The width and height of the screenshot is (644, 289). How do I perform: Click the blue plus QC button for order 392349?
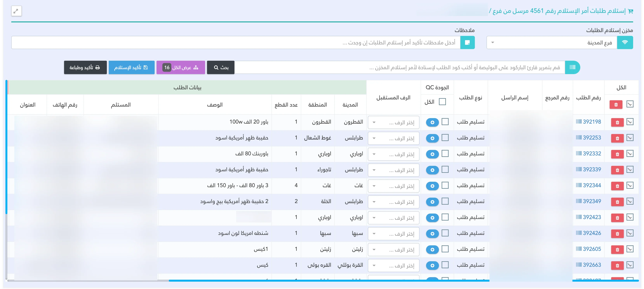pos(432,202)
